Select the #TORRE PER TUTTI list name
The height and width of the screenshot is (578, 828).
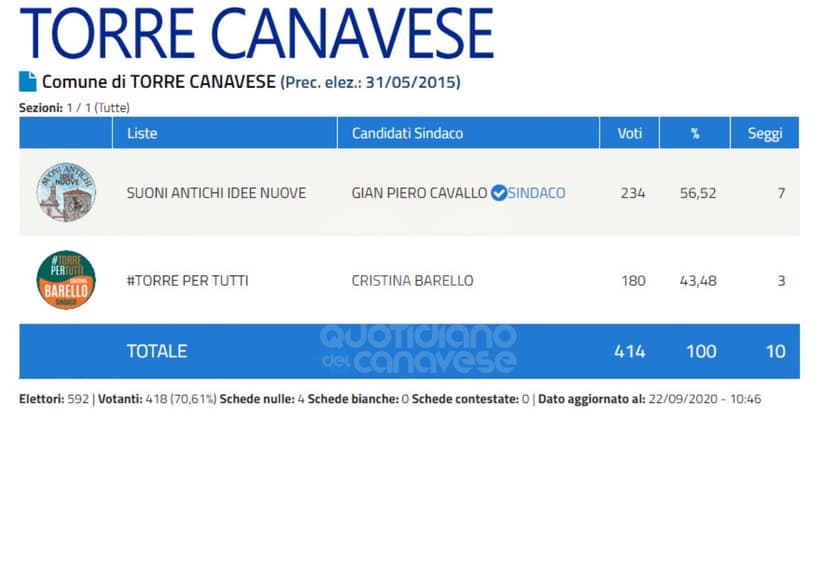[187, 281]
